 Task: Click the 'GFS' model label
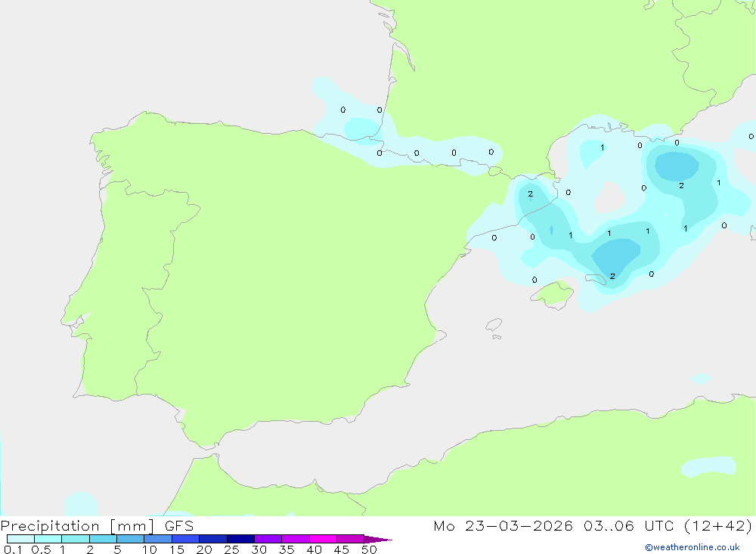(x=179, y=526)
